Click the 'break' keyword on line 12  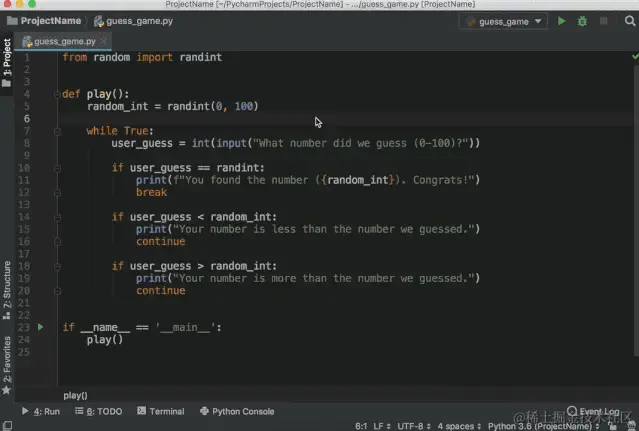click(151, 192)
